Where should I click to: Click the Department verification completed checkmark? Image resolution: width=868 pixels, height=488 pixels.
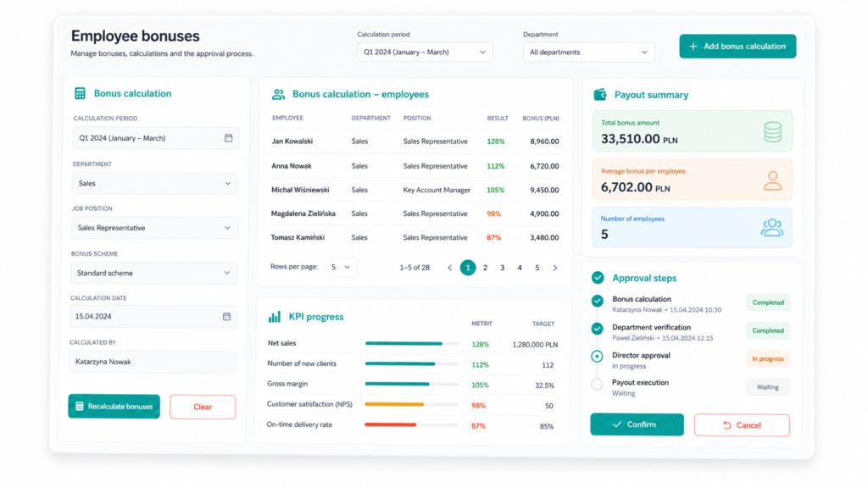[x=597, y=329]
